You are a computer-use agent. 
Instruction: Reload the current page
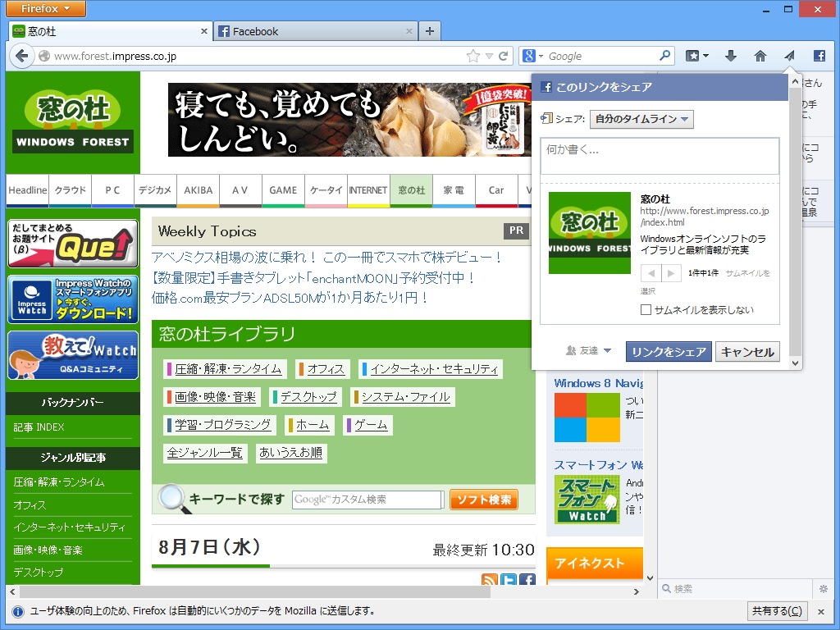tap(504, 56)
